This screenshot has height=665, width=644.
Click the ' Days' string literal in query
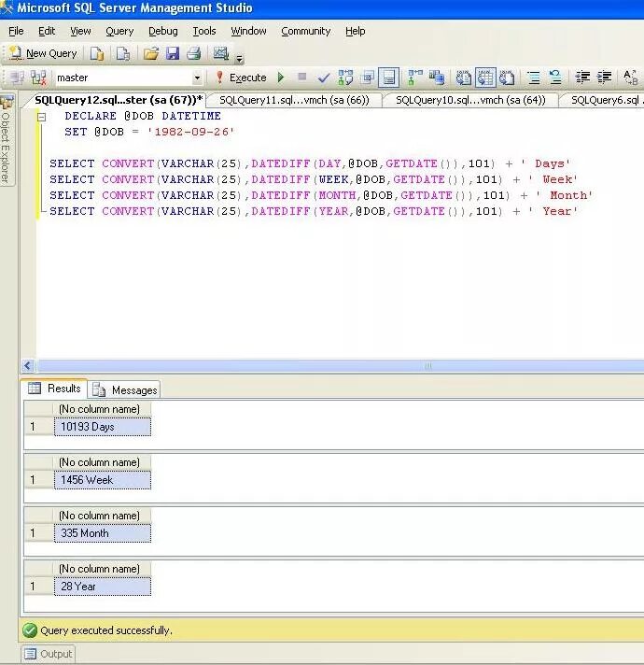tap(546, 163)
